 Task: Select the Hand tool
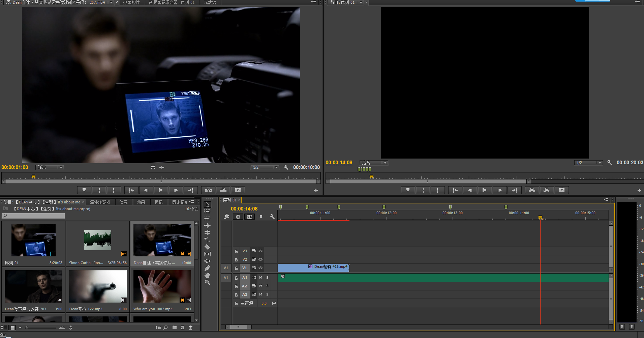207,275
